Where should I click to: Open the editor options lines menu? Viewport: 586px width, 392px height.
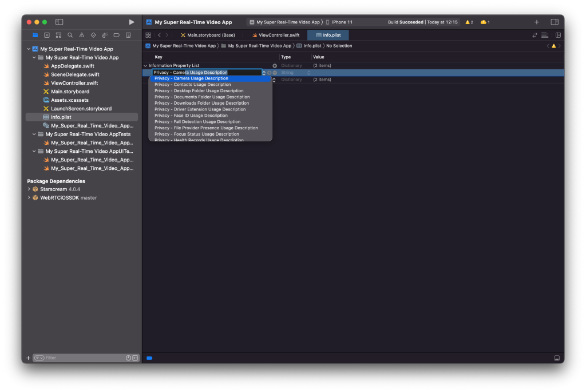[x=545, y=35]
